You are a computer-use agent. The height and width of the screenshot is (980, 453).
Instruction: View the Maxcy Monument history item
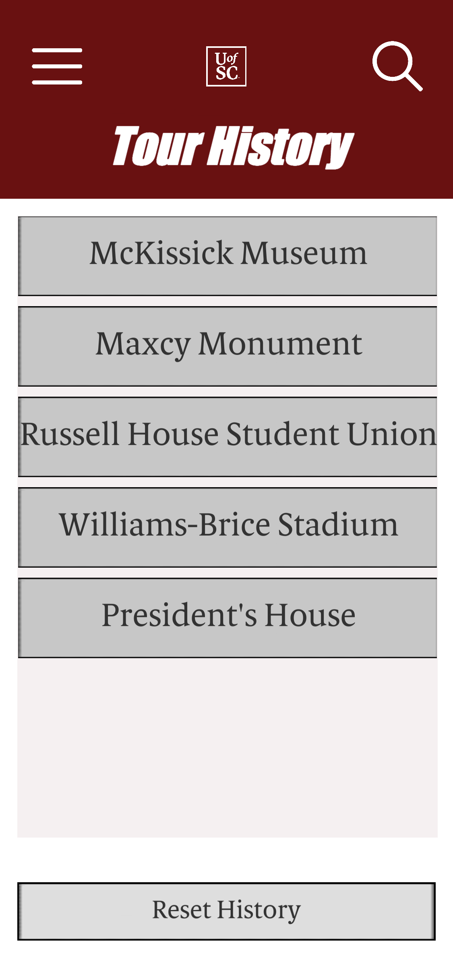pyautogui.click(x=228, y=346)
